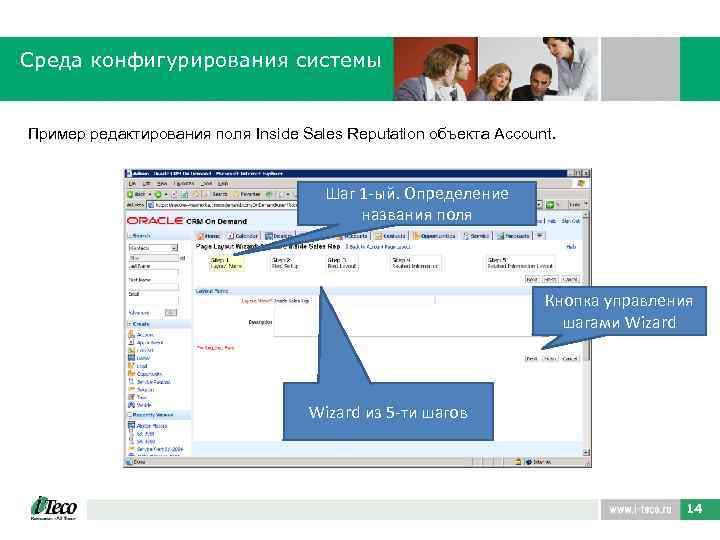Collapse the Search sidebar section
Screen dimensions: 720x540
[x=129, y=236]
